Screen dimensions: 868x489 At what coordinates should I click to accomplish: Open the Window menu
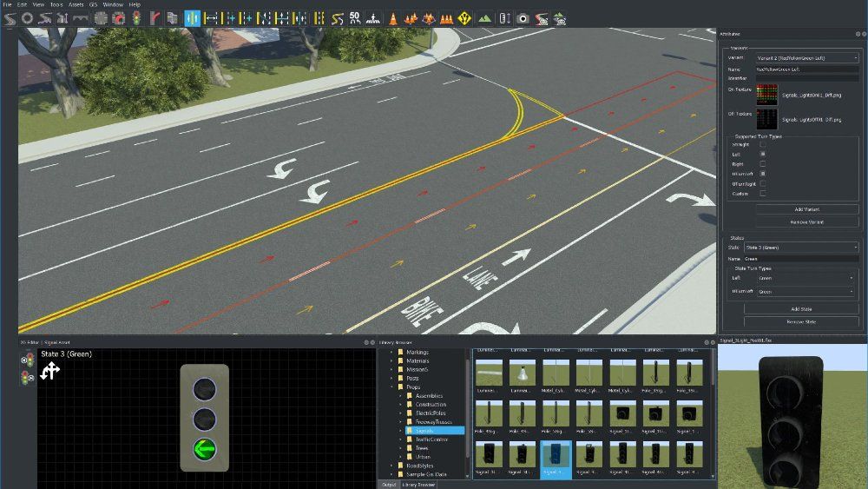coord(113,4)
